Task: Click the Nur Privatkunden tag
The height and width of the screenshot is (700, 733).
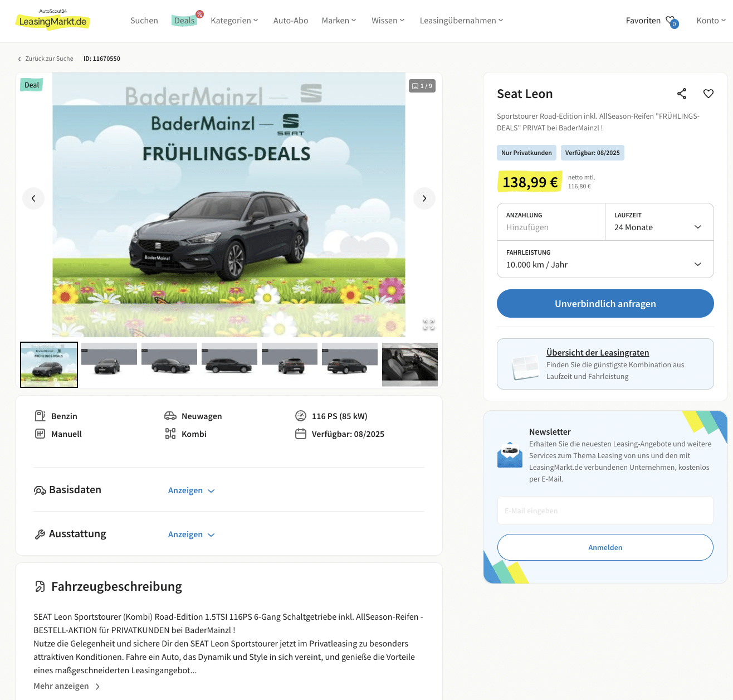Action: 526,153
